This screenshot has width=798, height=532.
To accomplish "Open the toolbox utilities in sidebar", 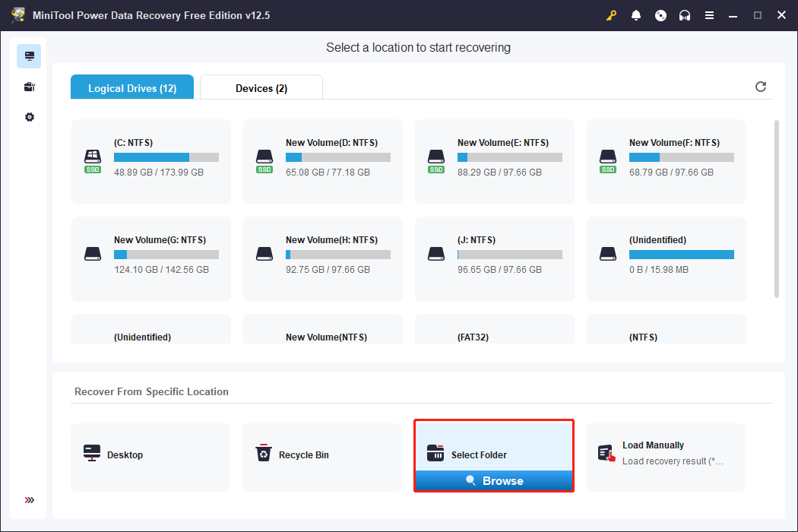I will coord(30,87).
